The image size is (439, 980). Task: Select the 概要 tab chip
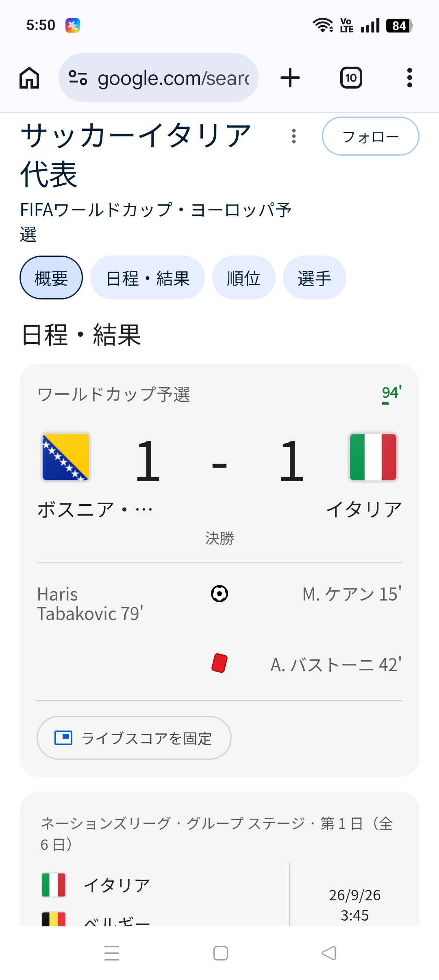[x=51, y=278]
